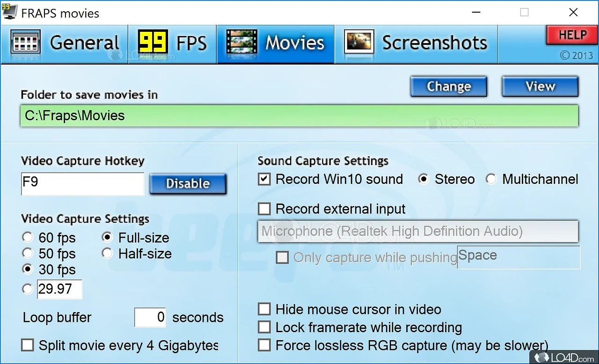Select the Movies tab
Viewport: 599px width, 364px height.
(276, 44)
